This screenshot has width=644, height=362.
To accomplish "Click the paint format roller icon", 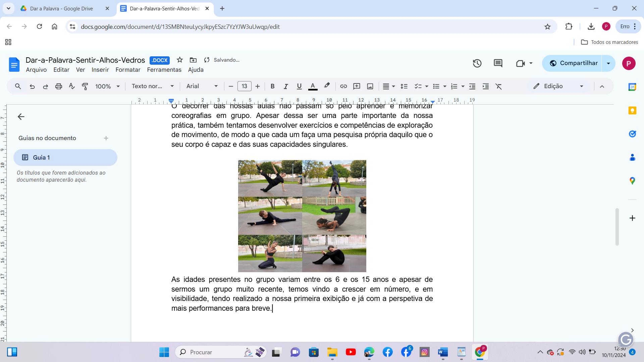I will [x=85, y=86].
